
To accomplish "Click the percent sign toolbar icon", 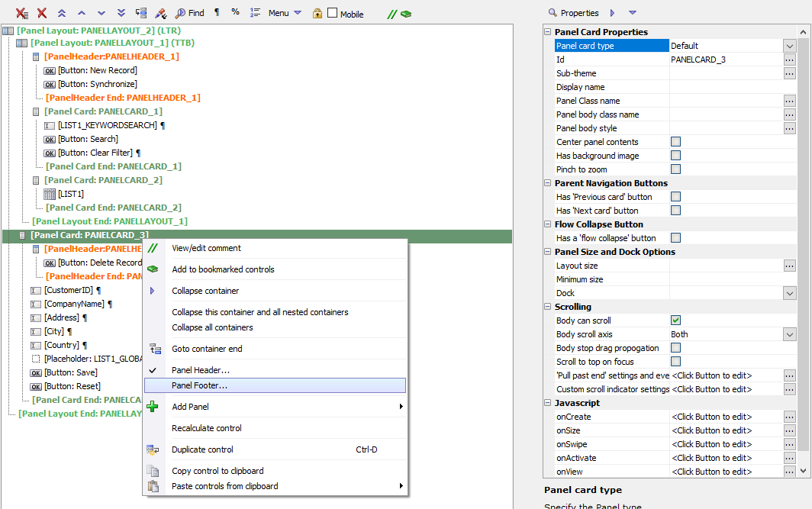I will pyautogui.click(x=236, y=12).
